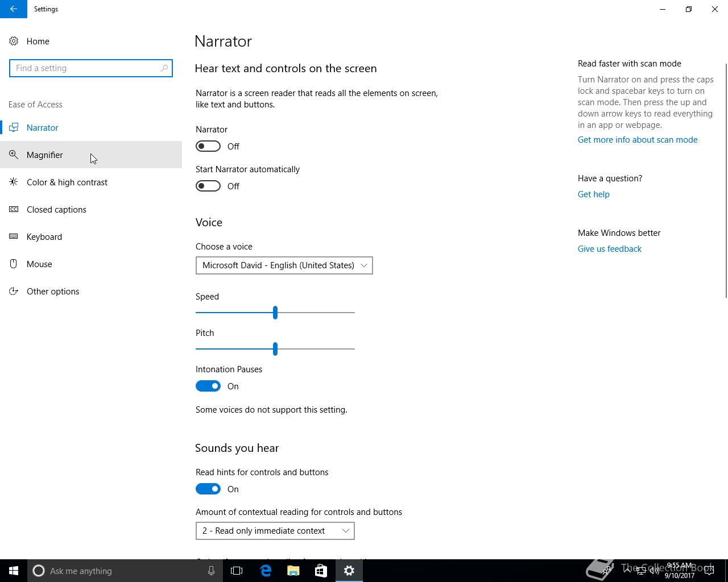Go to the Magnifier section
Screen dimensions: 728x582
[x=91, y=155]
